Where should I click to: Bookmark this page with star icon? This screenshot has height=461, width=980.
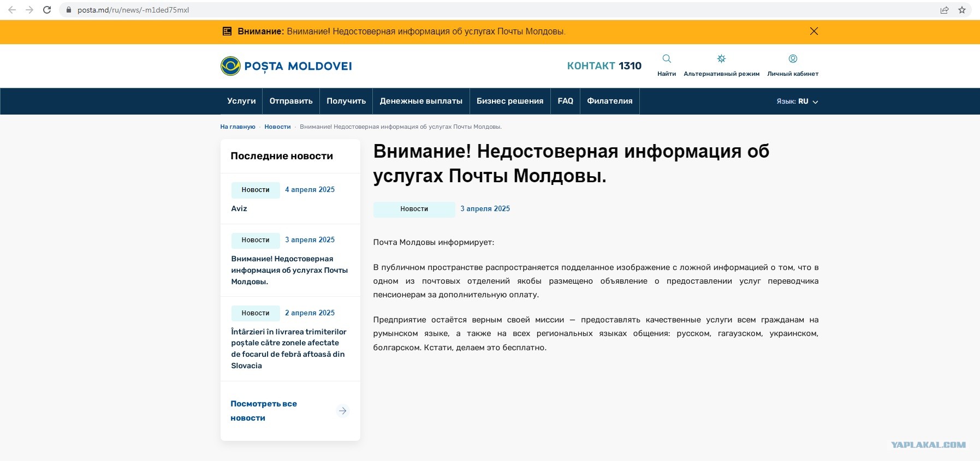(x=962, y=10)
